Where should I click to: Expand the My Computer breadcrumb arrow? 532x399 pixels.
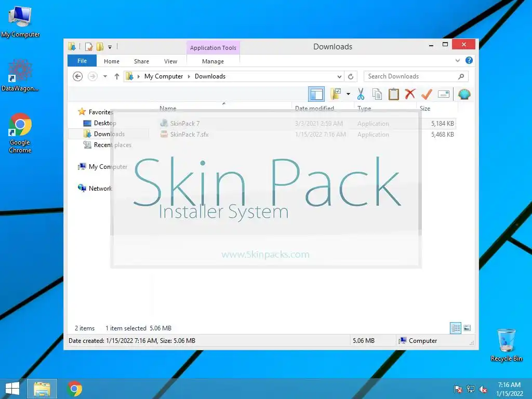189,76
